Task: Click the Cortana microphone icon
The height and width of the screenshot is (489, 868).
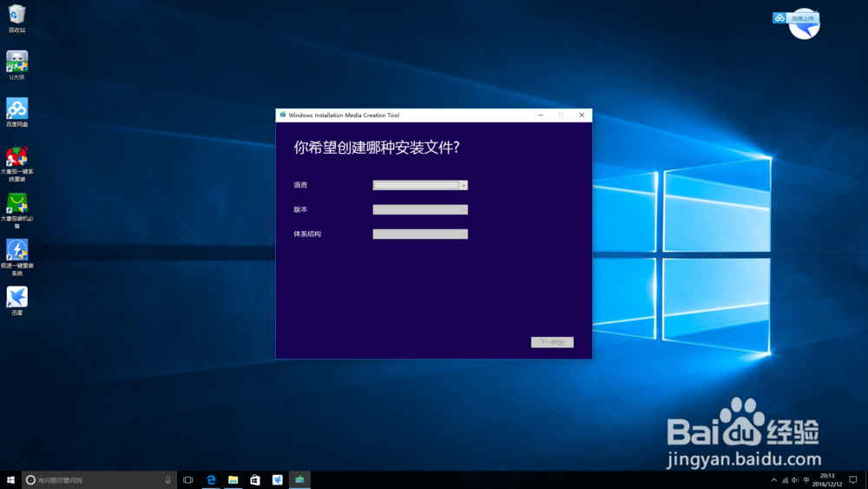Action: point(168,480)
